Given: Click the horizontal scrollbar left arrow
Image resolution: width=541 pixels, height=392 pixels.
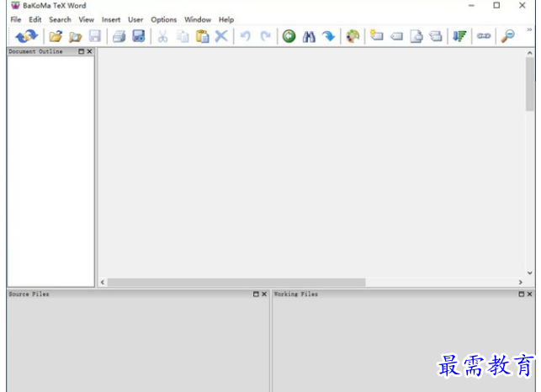Looking at the screenshot, I should click(x=103, y=283).
